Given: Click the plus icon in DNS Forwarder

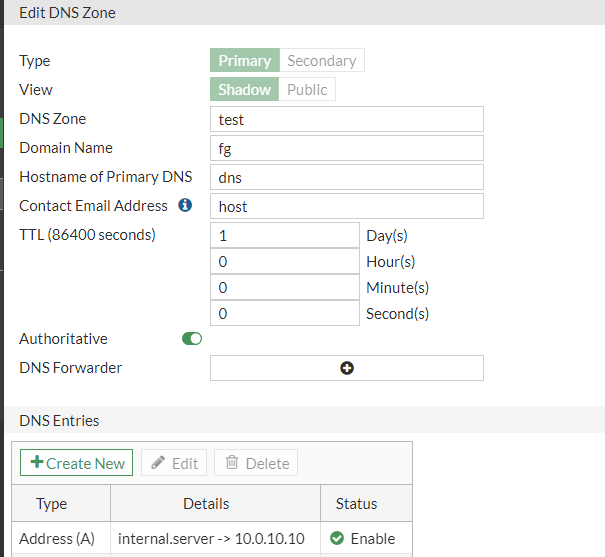Looking at the screenshot, I should (x=347, y=368).
